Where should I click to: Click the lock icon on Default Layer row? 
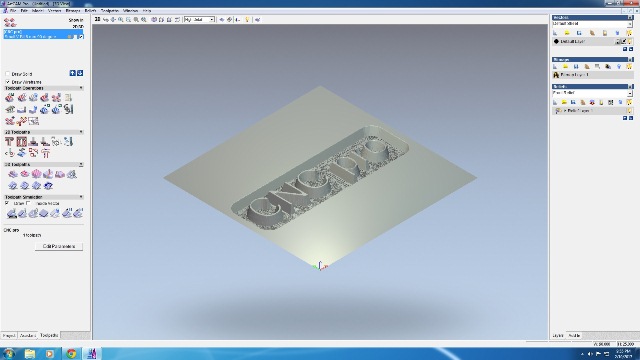(618, 41)
